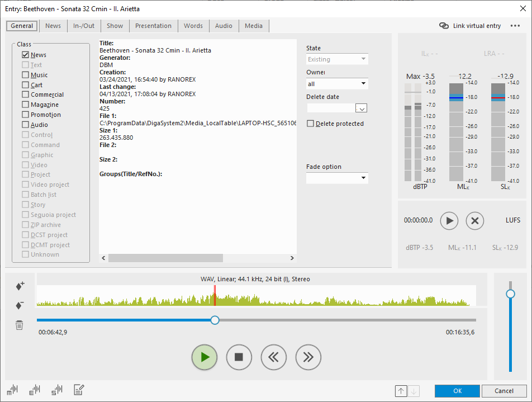Open the Presentation tab
The image size is (532, 402).
[153, 26]
